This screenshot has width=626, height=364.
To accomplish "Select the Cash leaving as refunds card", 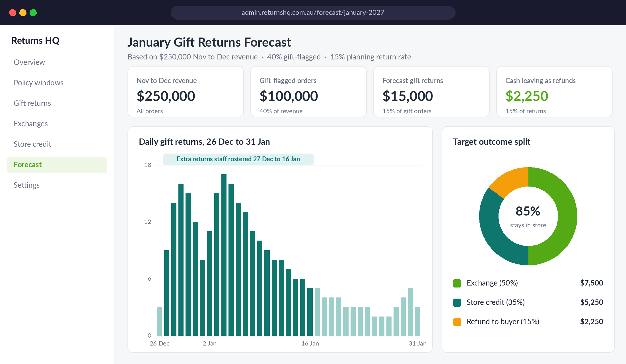I will (554, 92).
